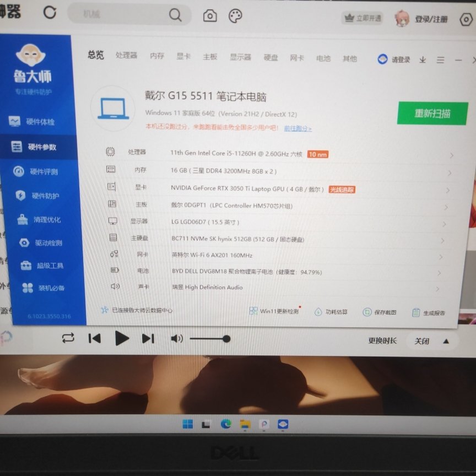Switch to the 显卡 tab

[183, 56]
